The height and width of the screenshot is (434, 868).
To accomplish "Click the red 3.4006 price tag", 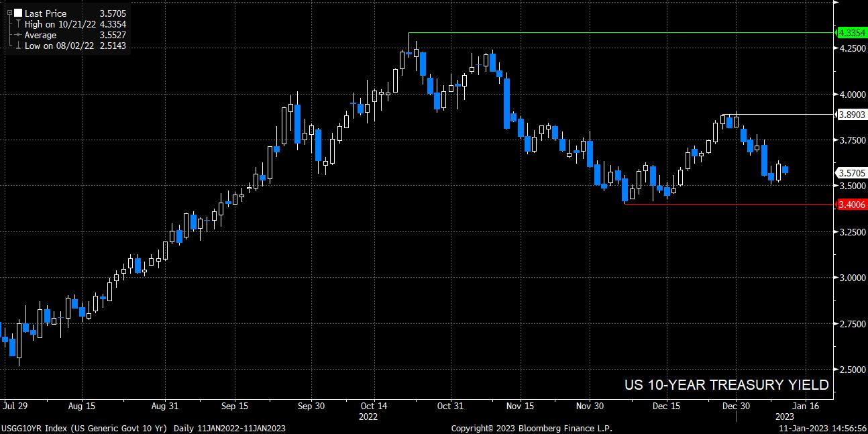I will tap(851, 205).
